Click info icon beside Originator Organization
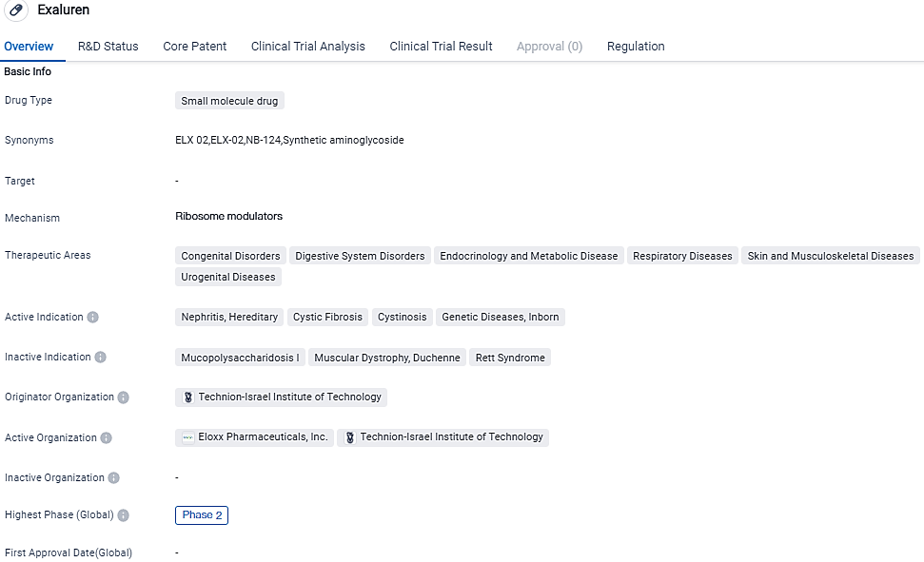The width and height of the screenshot is (924, 562). click(x=124, y=397)
